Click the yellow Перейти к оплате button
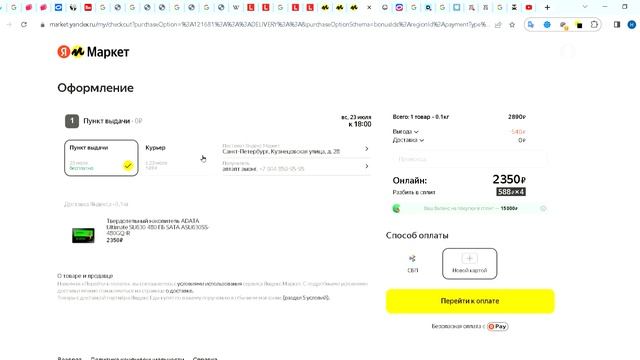 (x=470, y=301)
